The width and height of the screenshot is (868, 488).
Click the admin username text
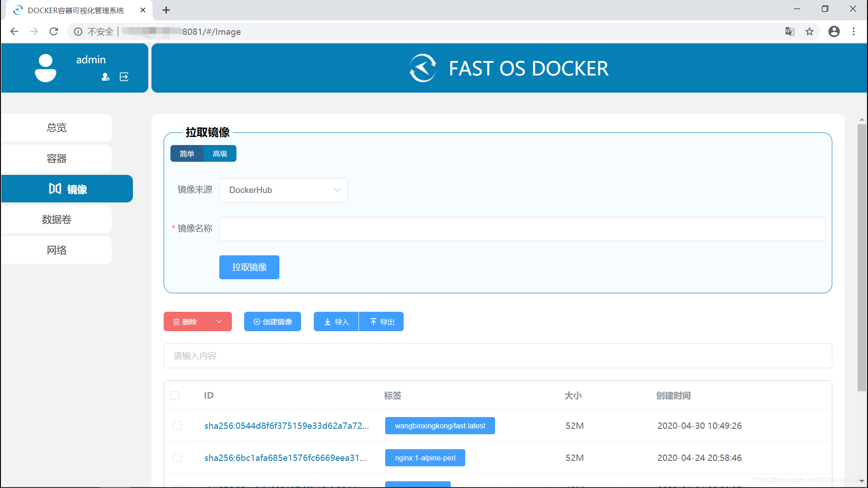pyautogui.click(x=91, y=60)
